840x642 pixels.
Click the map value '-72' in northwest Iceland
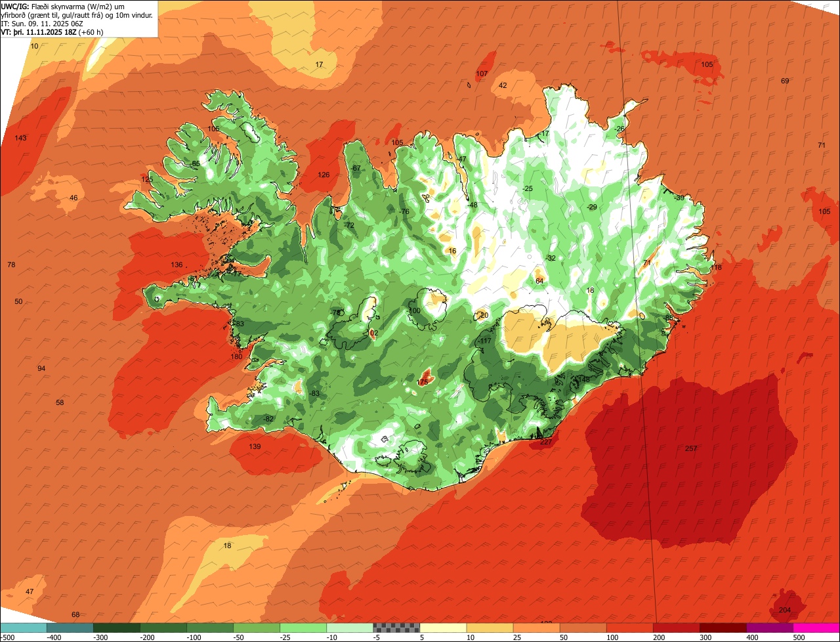(x=350, y=225)
